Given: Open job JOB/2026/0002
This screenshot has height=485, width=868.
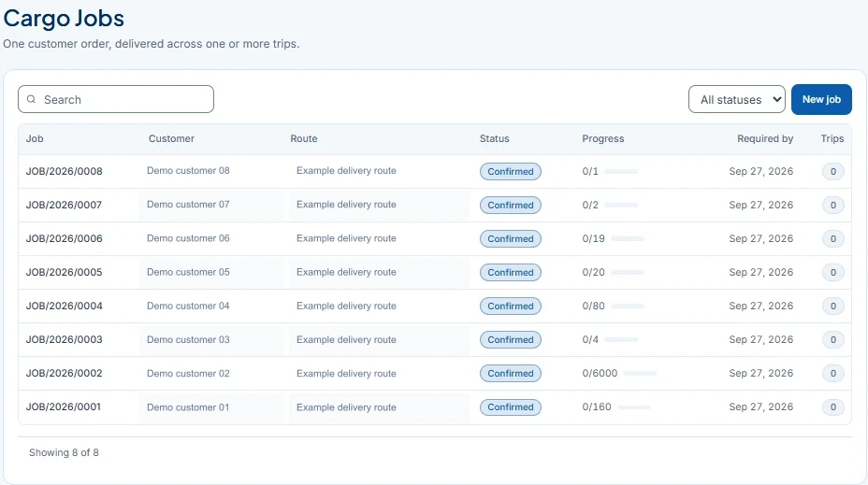Looking at the screenshot, I should (65, 373).
